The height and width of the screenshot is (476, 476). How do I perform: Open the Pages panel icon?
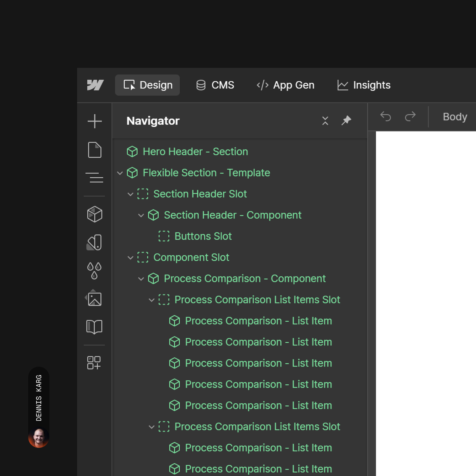click(x=94, y=150)
